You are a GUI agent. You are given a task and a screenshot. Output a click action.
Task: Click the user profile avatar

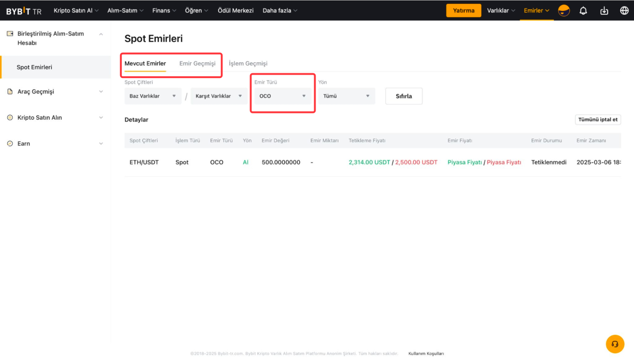point(564,10)
